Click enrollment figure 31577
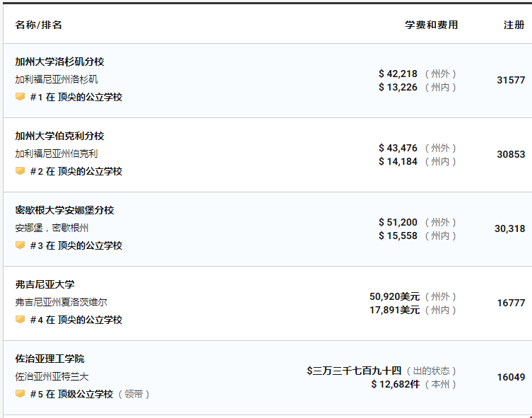 tap(511, 80)
